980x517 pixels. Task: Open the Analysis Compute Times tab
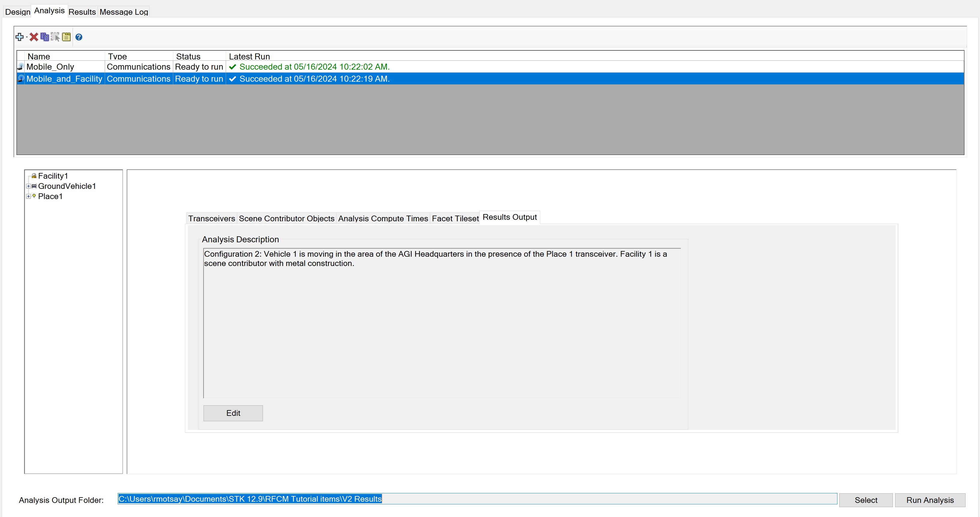pos(383,218)
